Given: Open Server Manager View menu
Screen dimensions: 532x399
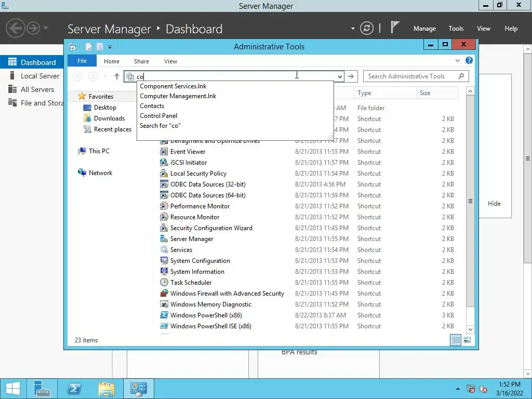Looking at the screenshot, I should coord(484,29).
